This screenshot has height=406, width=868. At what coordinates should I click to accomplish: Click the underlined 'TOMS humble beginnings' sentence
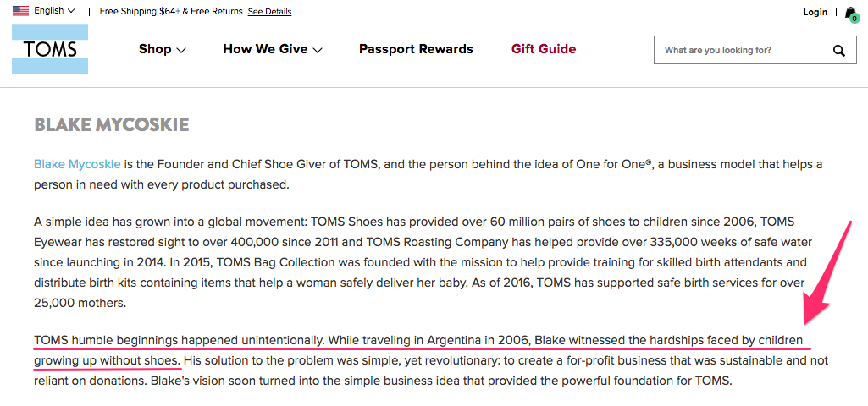pyautogui.click(x=418, y=350)
